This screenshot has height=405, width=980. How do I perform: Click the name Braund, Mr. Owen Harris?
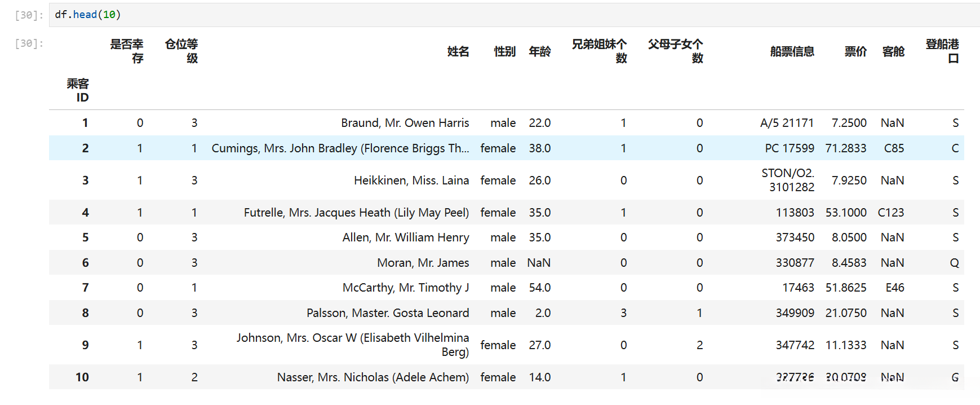coord(405,123)
